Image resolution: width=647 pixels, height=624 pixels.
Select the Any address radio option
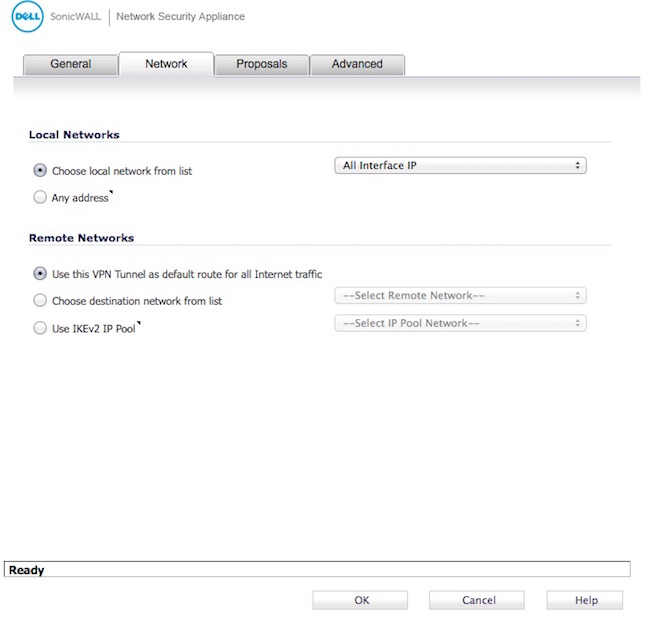(x=40, y=197)
